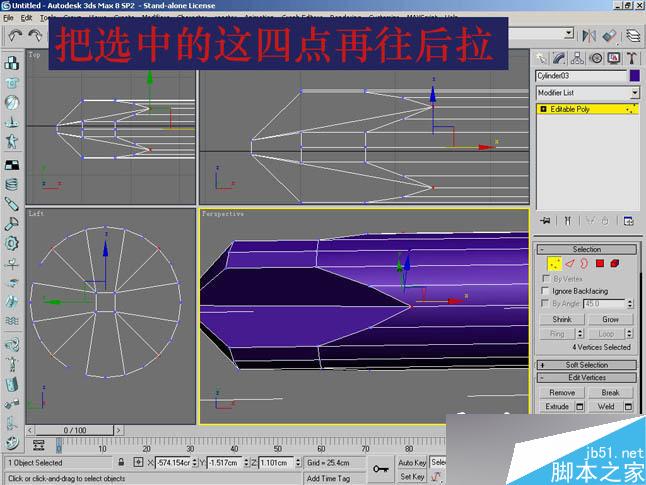Screen dimensions: 646x485
Task: Switch to Polygon sub-object level
Action: point(600,264)
